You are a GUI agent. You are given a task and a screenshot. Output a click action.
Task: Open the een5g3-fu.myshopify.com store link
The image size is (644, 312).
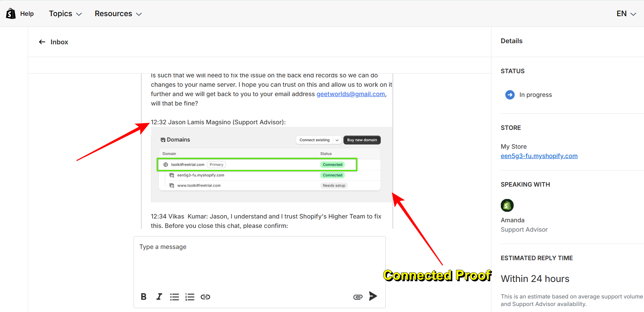[x=539, y=156]
